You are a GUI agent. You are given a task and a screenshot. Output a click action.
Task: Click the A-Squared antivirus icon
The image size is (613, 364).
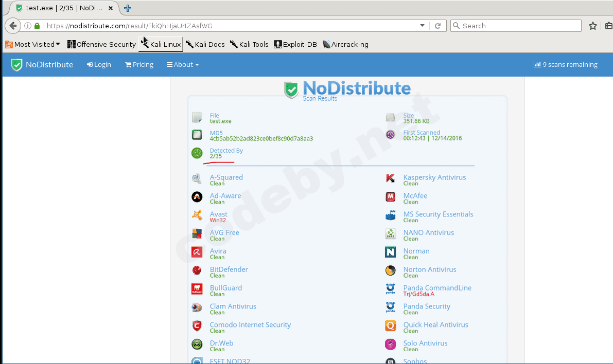pyautogui.click(x=197, y=179)
